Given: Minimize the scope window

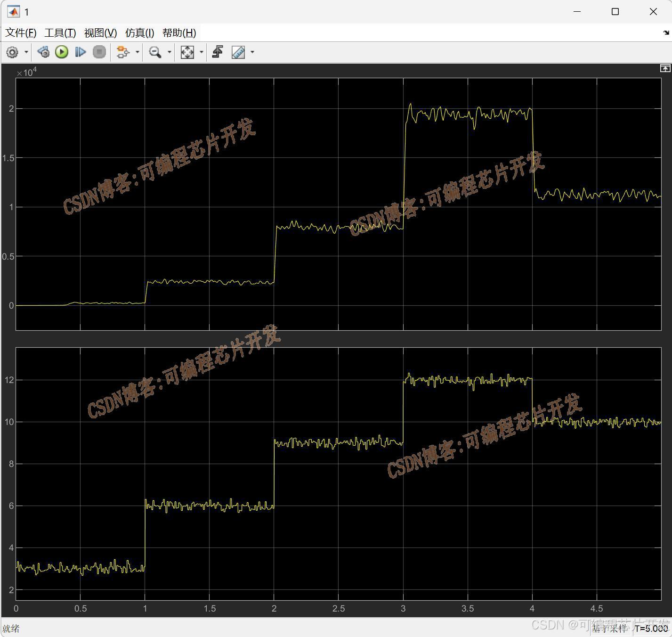Looking at the screenshot, I should [578, 12].
